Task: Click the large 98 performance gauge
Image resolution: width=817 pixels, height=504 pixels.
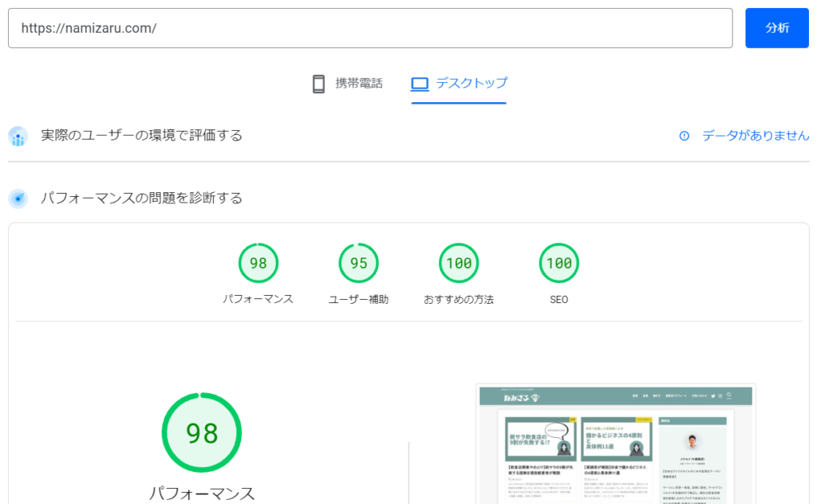Action: tap(202, 433)
